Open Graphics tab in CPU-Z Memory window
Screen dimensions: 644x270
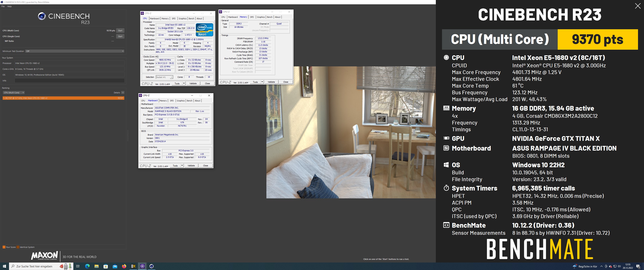point(261,17)
